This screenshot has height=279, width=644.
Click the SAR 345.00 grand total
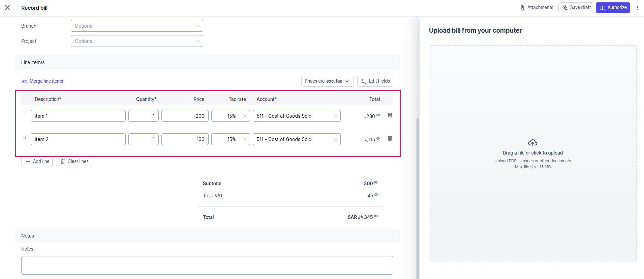pos(363,217)
